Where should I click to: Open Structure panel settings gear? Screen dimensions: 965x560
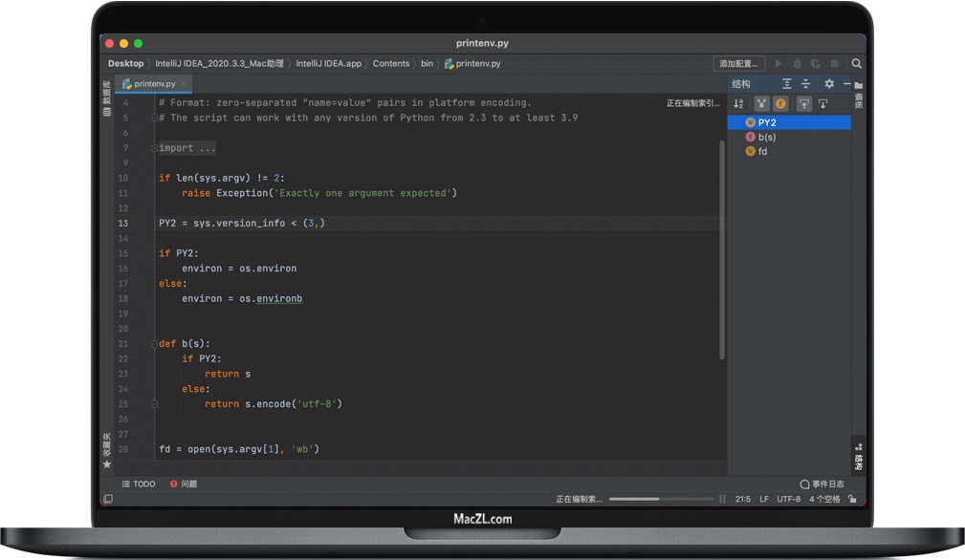pos(829,83)
